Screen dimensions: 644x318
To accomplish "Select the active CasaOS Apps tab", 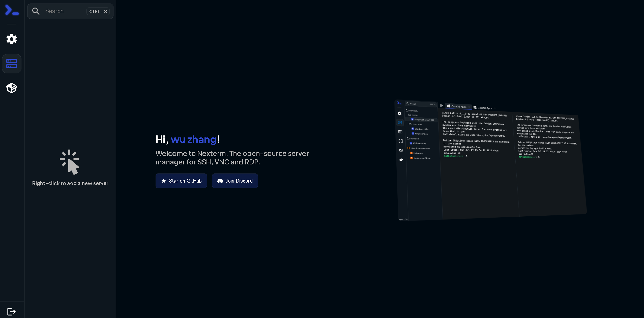I will [459, 107].
